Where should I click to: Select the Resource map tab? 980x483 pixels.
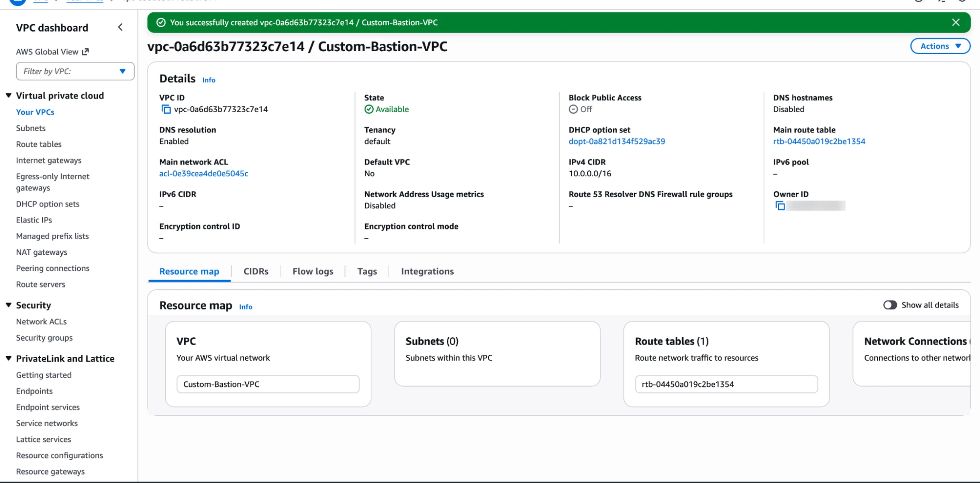pos(189,271)
